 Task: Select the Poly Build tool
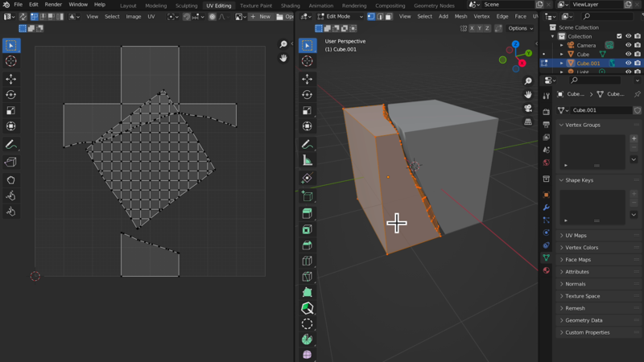pyautogui.click(x=308, y=293)
